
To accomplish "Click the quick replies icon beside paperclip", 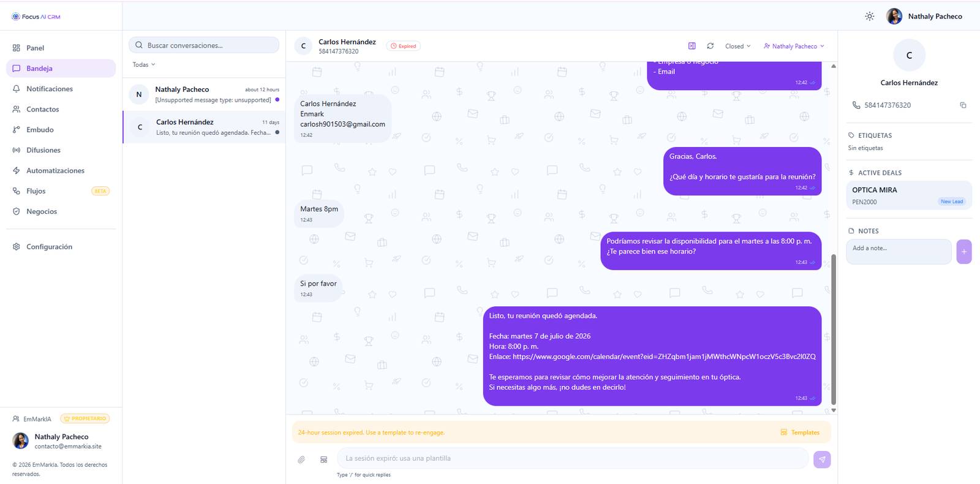I will click(324, 459).
